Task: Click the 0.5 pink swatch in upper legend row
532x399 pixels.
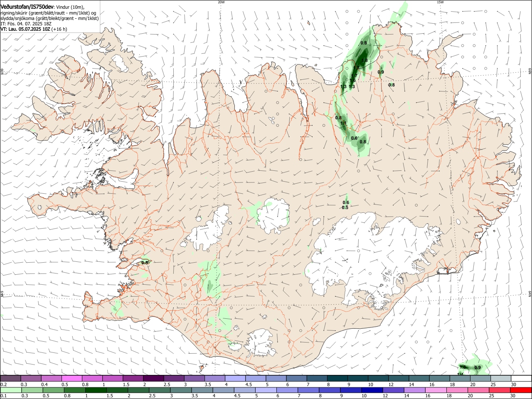Action: tap(71, 378)
